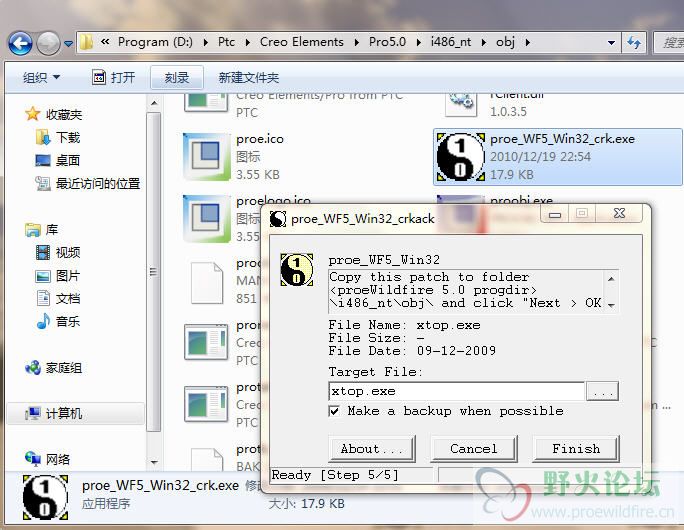
Task: Click the proe_WF5_Win32_crk.exe file name
Action: pos(562,139)
